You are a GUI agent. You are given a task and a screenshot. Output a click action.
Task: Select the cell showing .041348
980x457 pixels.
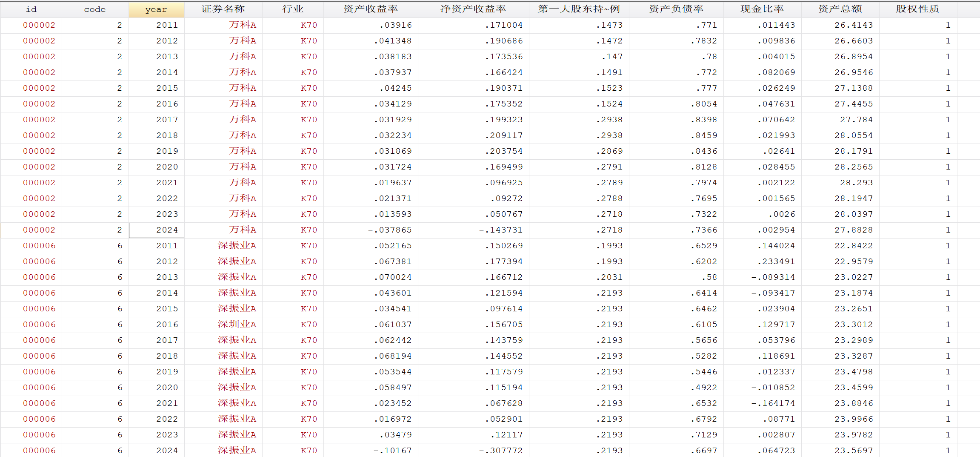coord(371,41)
